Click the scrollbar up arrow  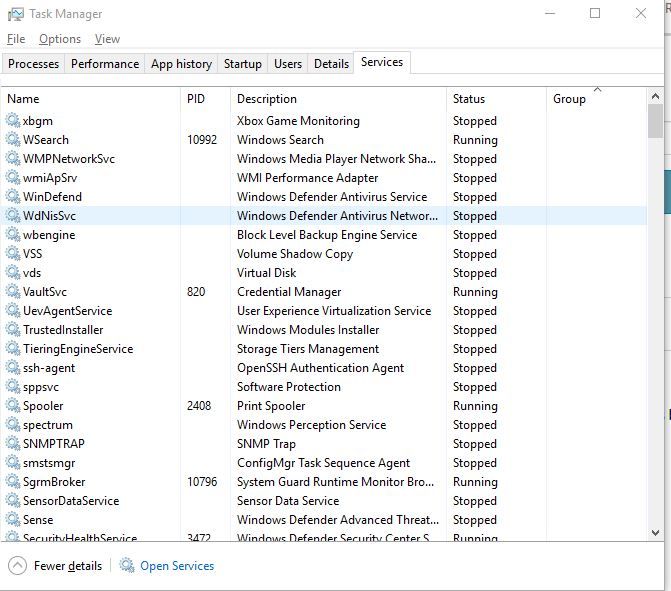[x=655, y=97]
